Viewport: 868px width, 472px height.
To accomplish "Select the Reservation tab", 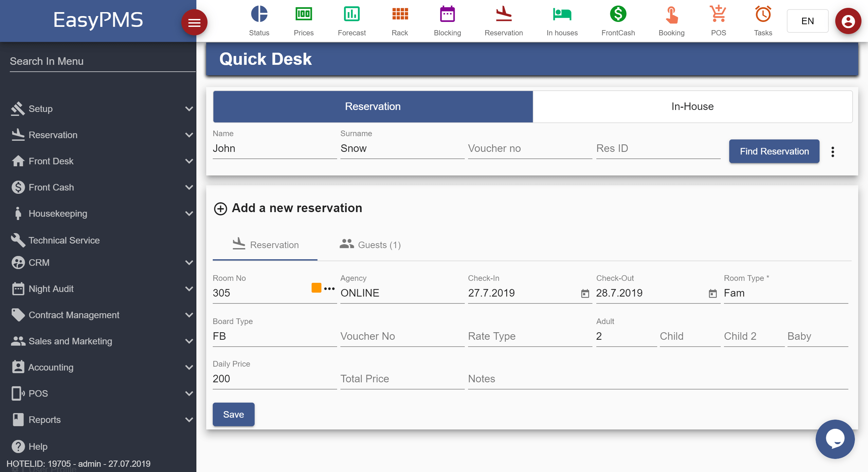I will [x=373, y=106].
